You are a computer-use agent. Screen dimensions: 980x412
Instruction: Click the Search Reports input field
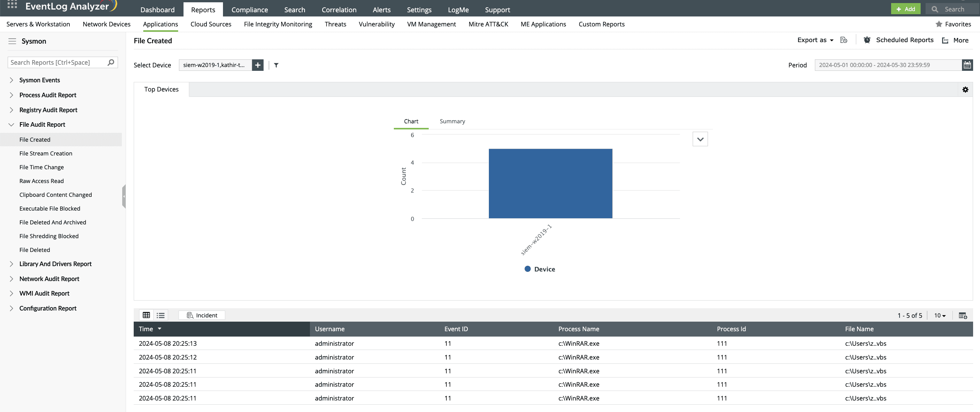57,62
